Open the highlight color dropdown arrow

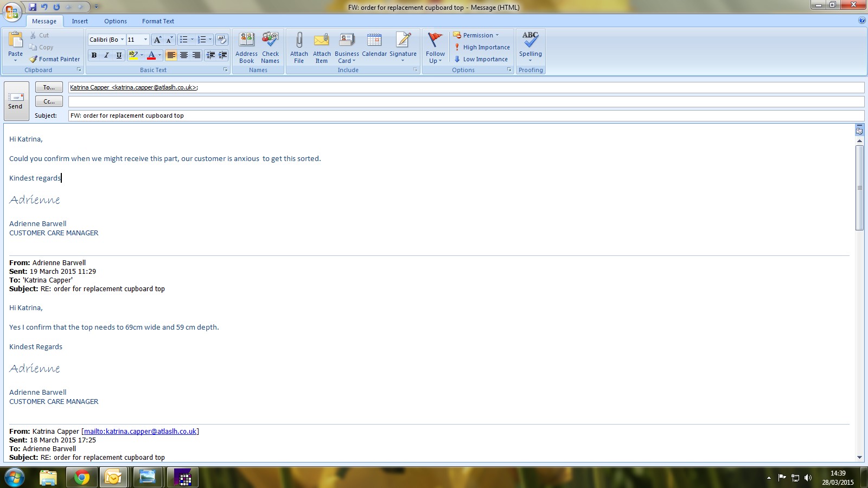tap(142, 55)
